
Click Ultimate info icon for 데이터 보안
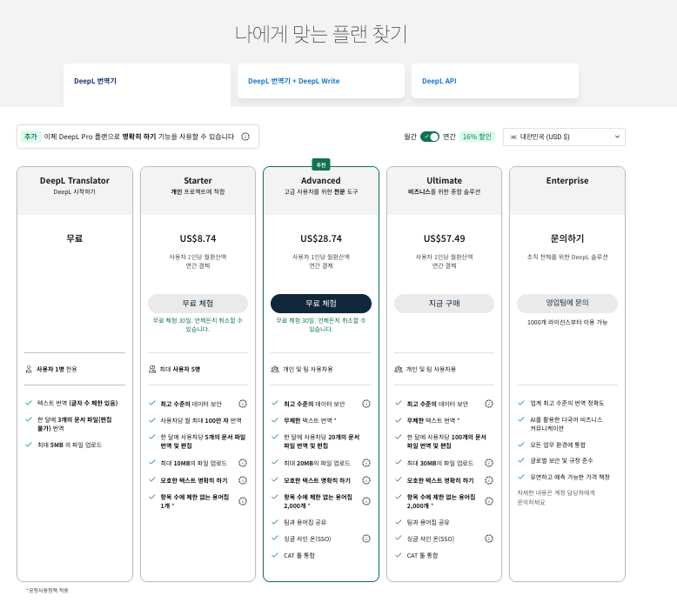[489, 404]
